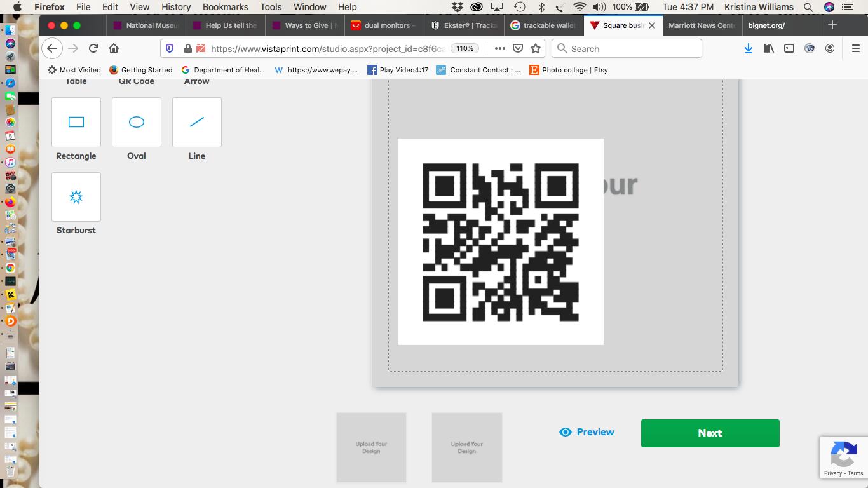Open the Firefox hamburger menu
The width and height of the screenshot is (868, 488).
point(855,48)
